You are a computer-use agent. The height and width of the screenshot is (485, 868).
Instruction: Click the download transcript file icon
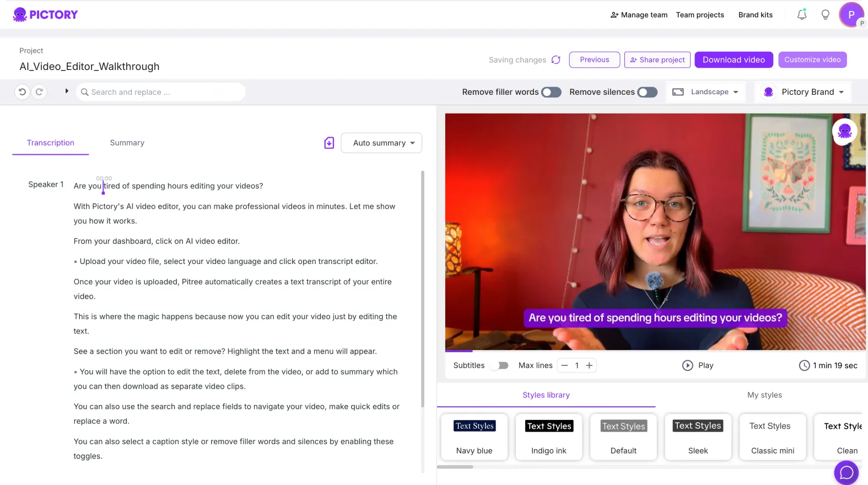point(329,143)
